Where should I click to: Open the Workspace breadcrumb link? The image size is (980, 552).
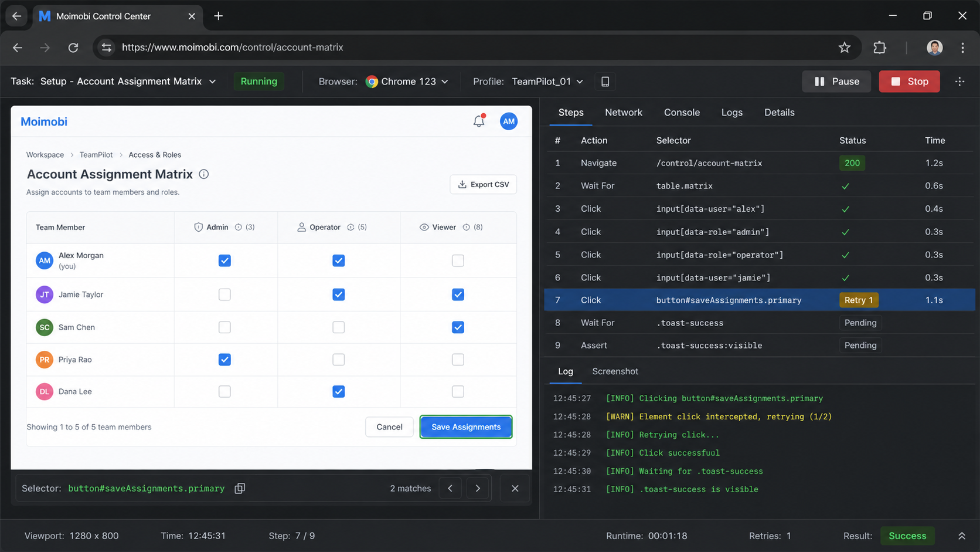pos(45,155)
